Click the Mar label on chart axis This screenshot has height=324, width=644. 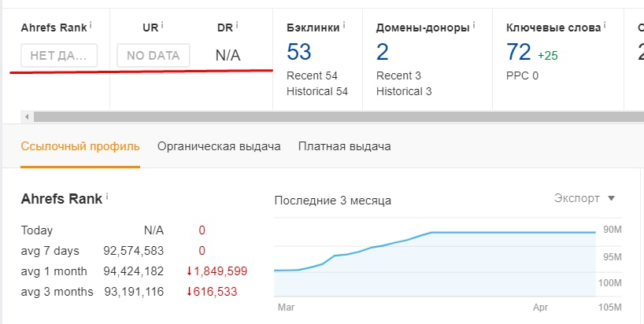click(286, 307)
